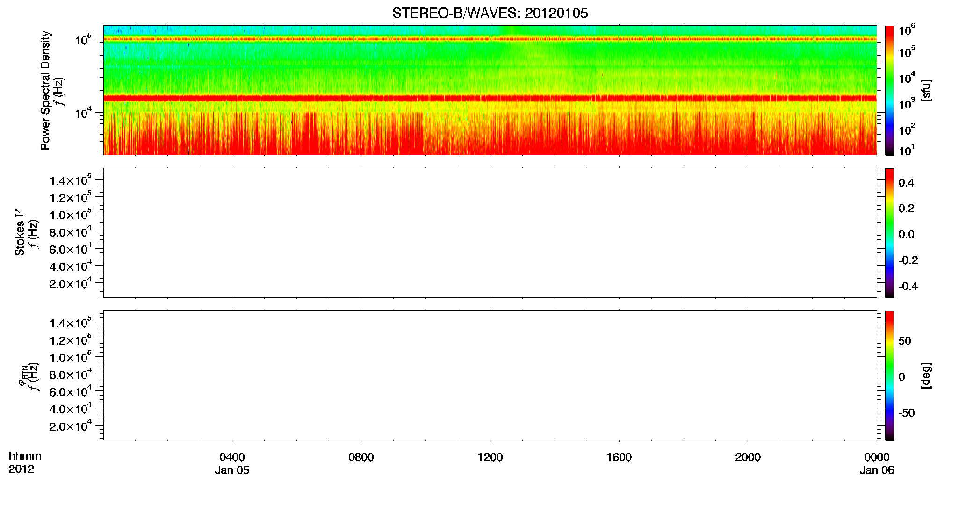980x505 pixels.
Task: Click inside the empty phi RTN panel
Action: [490, 375]
